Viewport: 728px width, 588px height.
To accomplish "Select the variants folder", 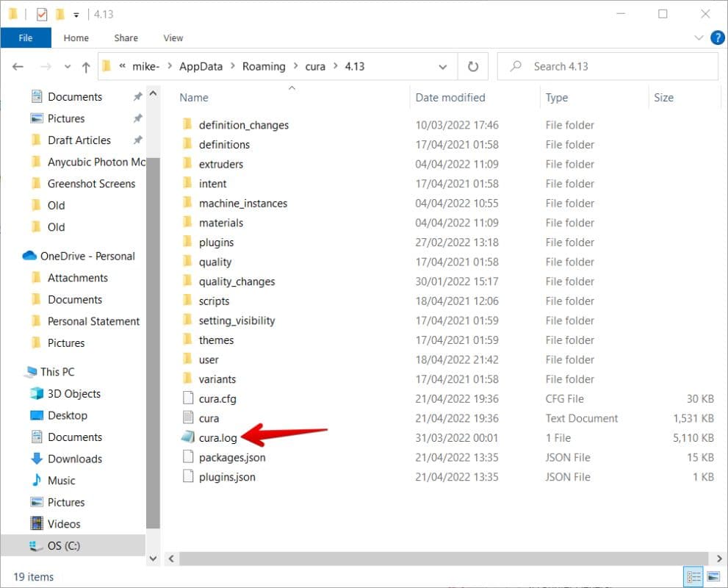I will coord(217,379).
